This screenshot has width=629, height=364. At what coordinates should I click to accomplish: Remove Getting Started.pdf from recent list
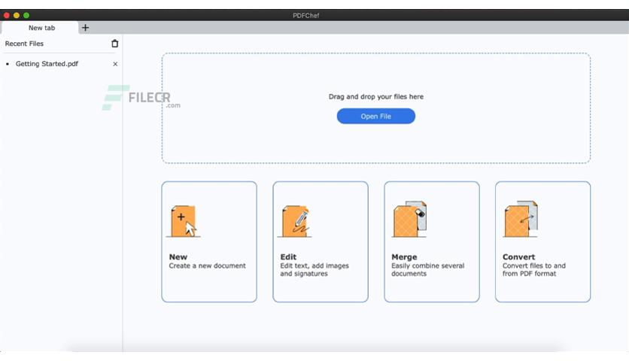pyautogui.click(x=115, y=64)
